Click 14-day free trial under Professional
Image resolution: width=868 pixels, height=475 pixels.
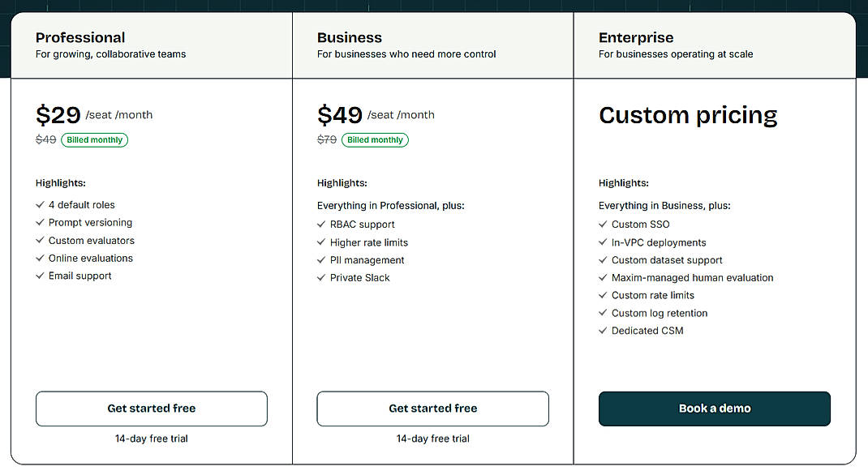click(151, 439)
